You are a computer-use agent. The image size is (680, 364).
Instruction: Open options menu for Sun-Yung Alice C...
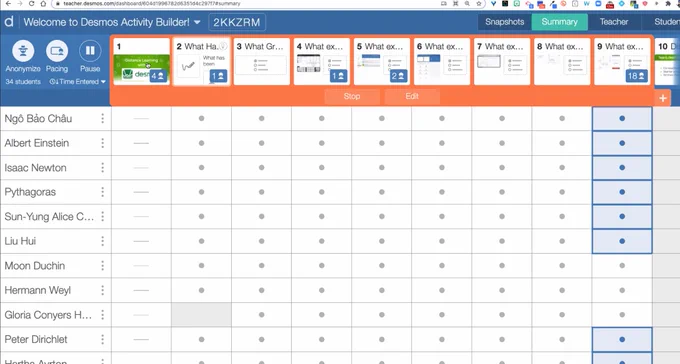(103, 216)
